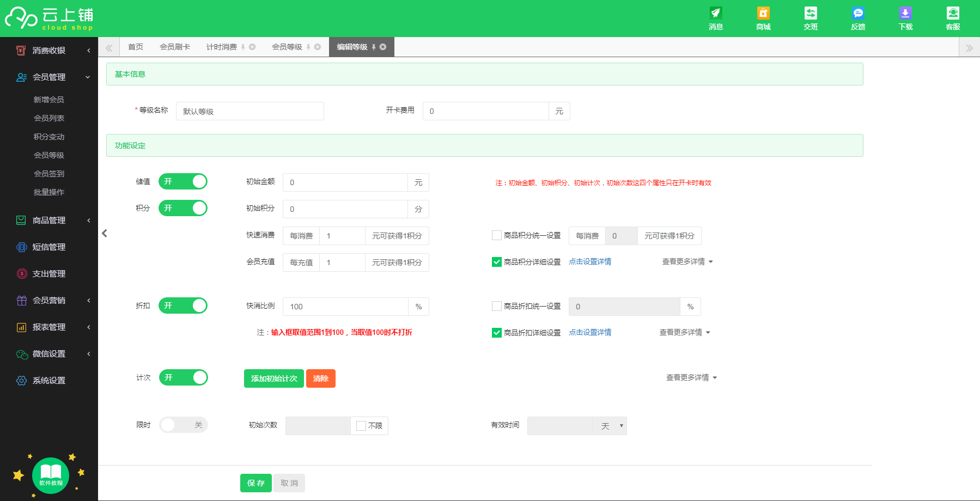
Task: Open the 天 time unit dropdown
Action: click(610, 426)
